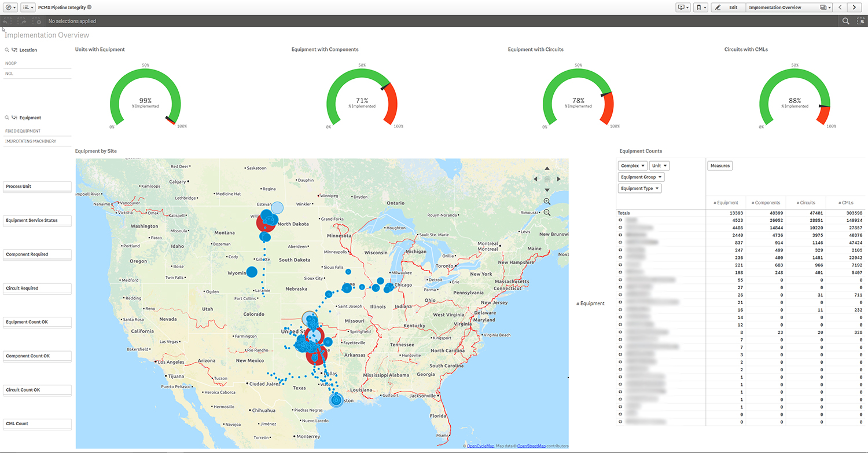Image resolution: width=868 pixels, height=453 pixels.
Task: Go to the next sheet with the right arrow
Action: (x=855, y=7)
